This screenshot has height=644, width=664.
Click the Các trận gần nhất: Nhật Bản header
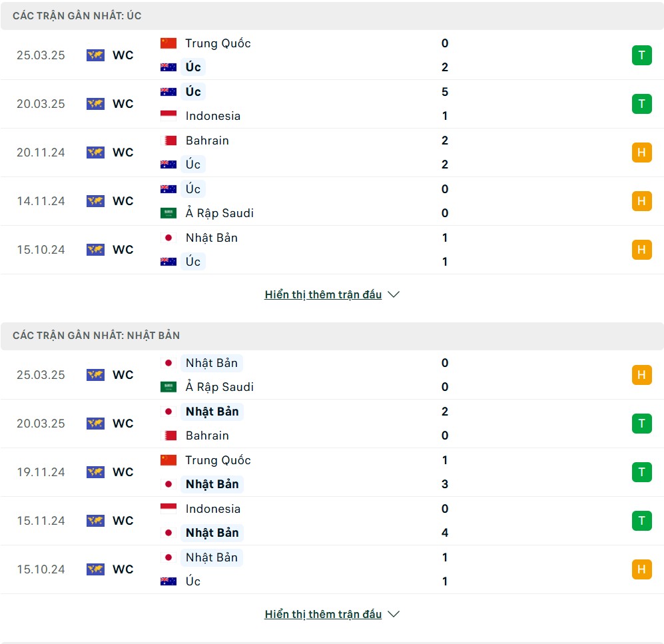[x=332, y=336]
